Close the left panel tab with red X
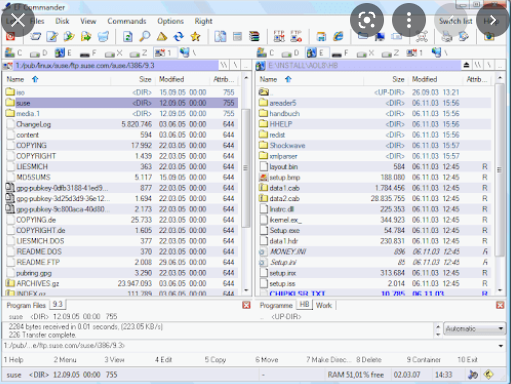 tap(246, 305)
